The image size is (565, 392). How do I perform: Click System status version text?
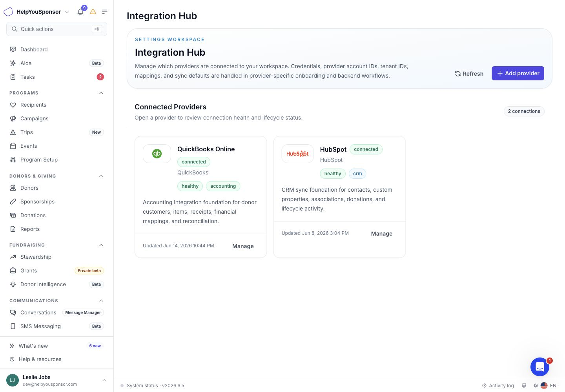(155, 386)
